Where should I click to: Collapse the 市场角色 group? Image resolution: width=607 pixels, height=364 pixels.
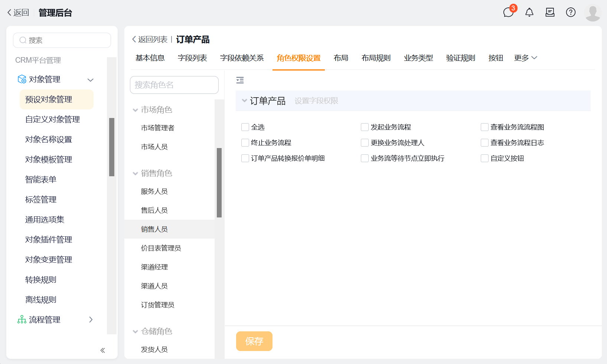click(135, 110)
